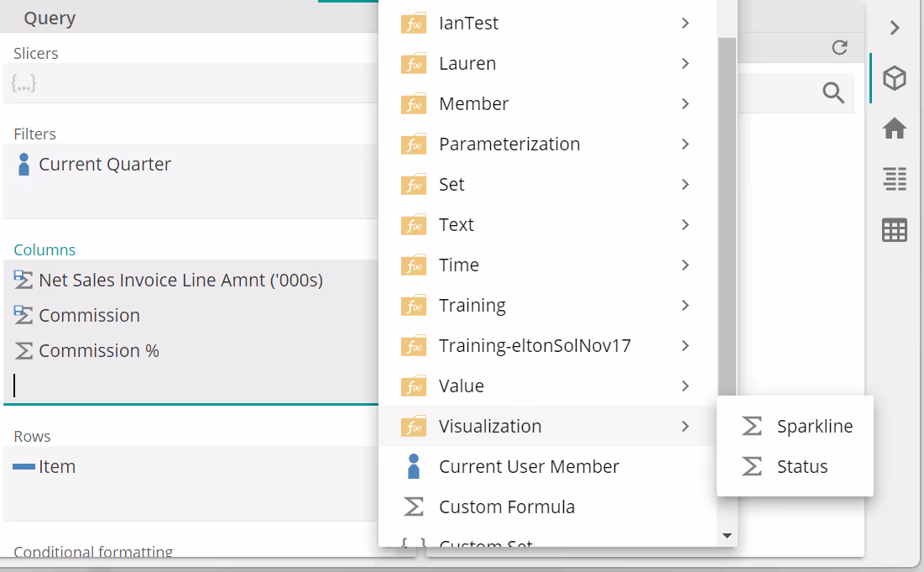This screenshot has width=924, height=572.
Task: Expand the Time folder arrow
Action: (686, 265)
